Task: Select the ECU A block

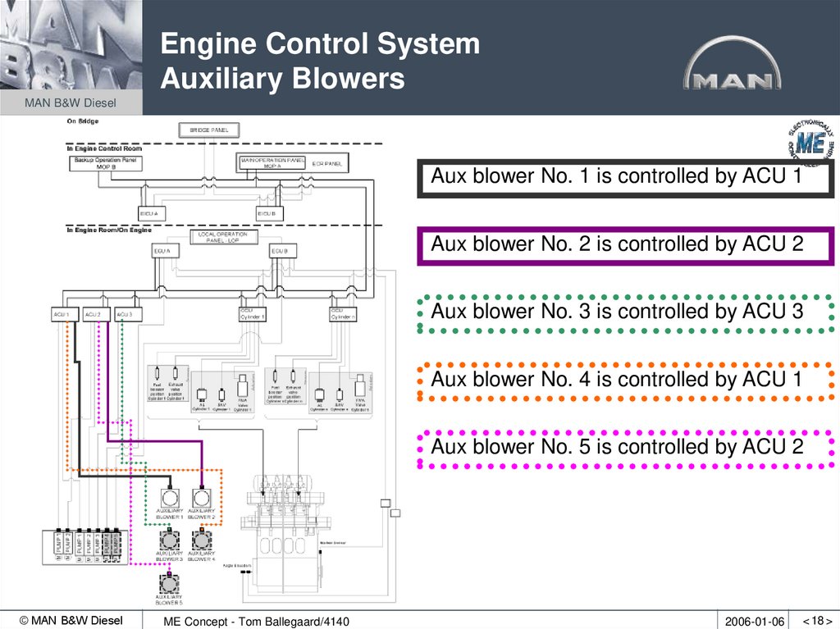Action: pos(165,250)
